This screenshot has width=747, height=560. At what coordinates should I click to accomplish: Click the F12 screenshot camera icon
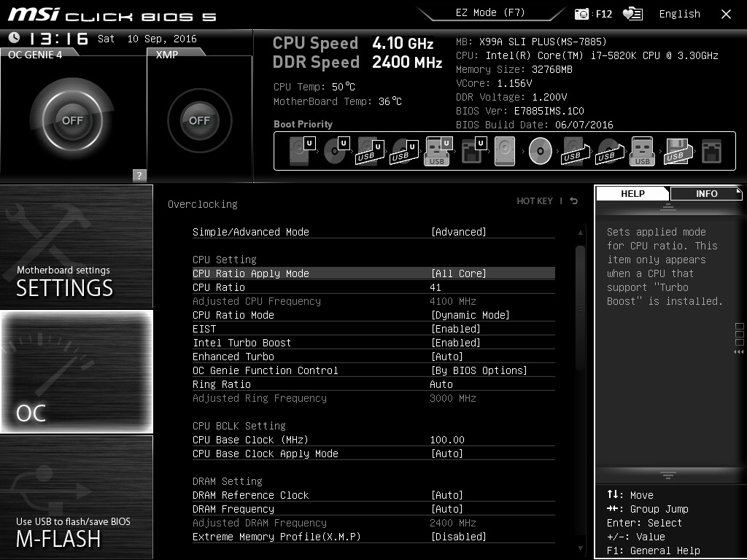click(x=581, y=14)
